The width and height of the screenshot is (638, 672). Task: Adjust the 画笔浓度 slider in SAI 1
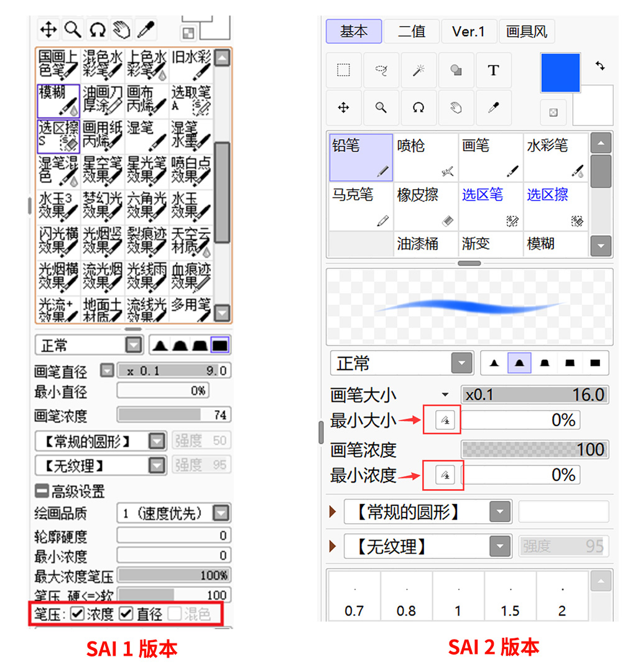point(174,414)
